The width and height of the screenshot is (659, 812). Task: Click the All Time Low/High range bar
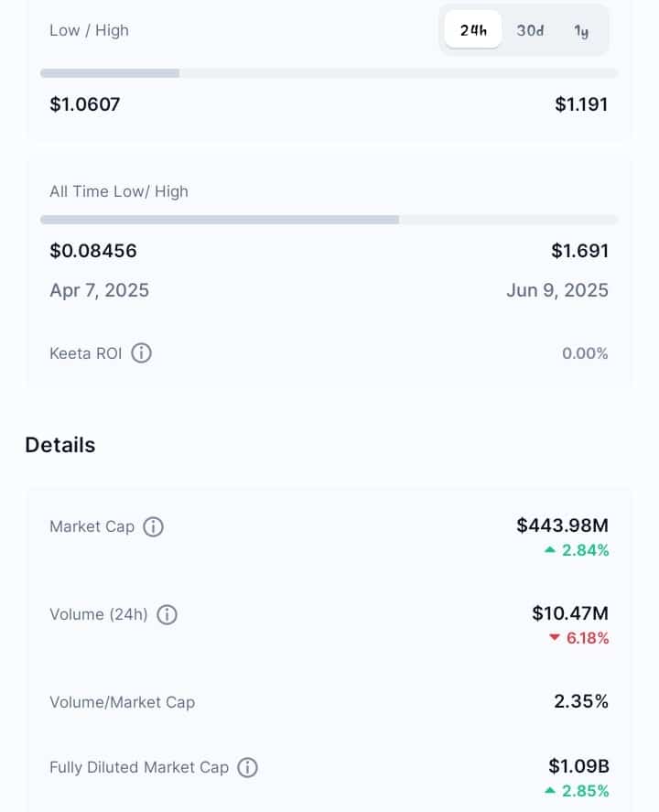pos(329,220)
